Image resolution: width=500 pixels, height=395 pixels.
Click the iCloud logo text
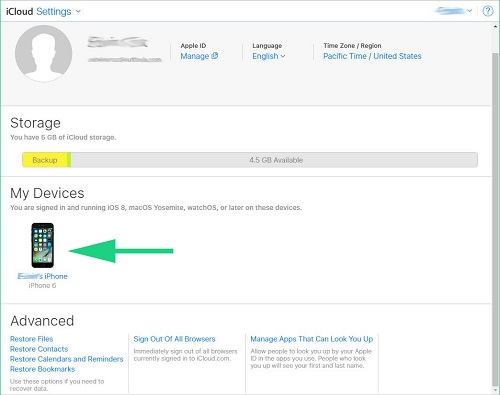(20, 12)
